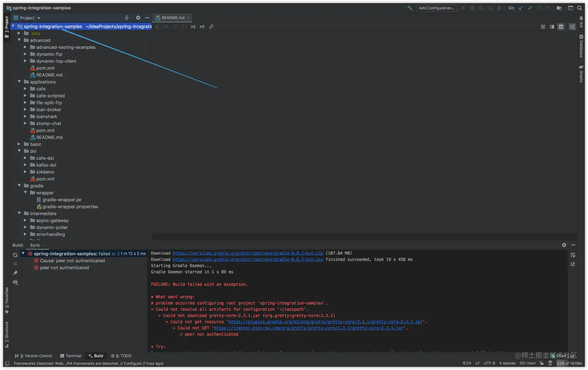Select the loan-broker folder
The image size is (588, 370).
[49, 110]
